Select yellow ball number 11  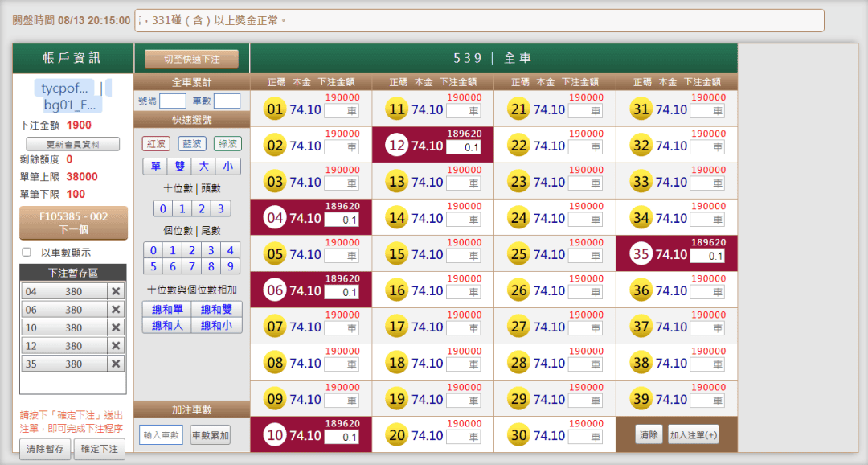(x=397, y=109)
